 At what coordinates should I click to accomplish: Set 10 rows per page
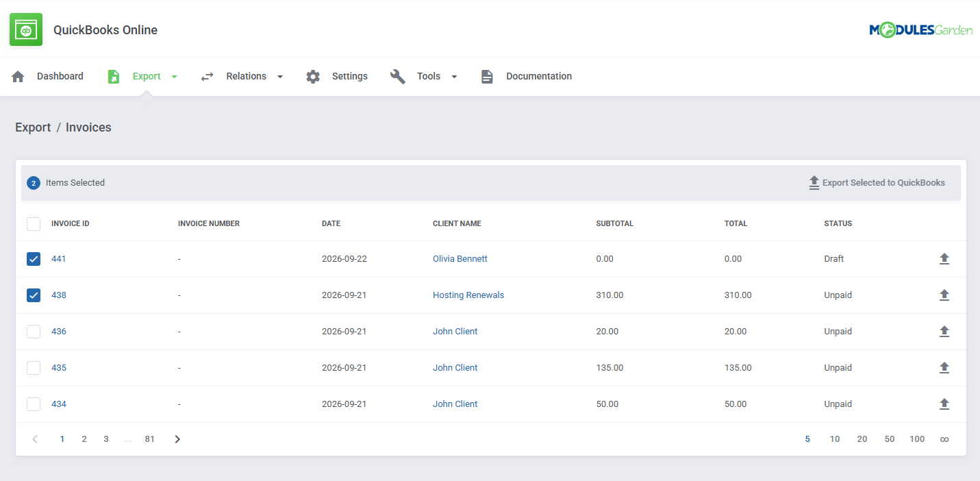click(x=835, y=439)
